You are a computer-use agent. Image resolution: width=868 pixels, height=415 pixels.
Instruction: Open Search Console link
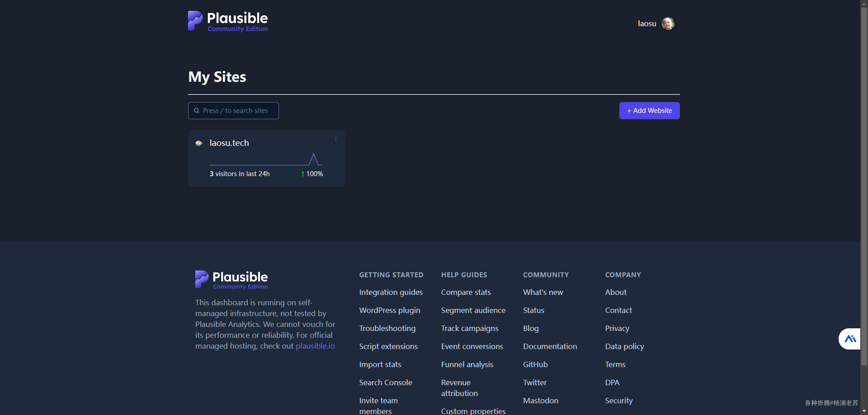tap(386, 382)
